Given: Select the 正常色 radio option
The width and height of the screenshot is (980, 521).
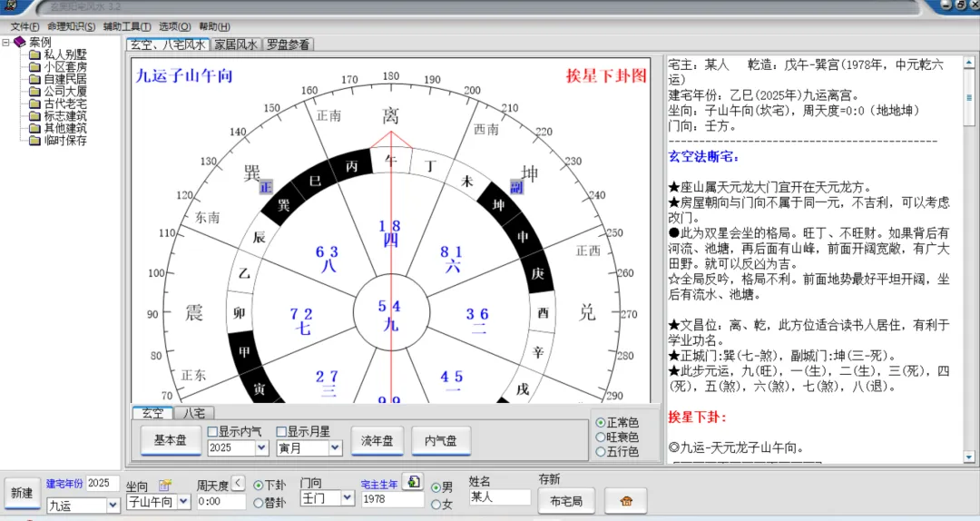Looking at the screenshot, I should click(x=601, y=423).
